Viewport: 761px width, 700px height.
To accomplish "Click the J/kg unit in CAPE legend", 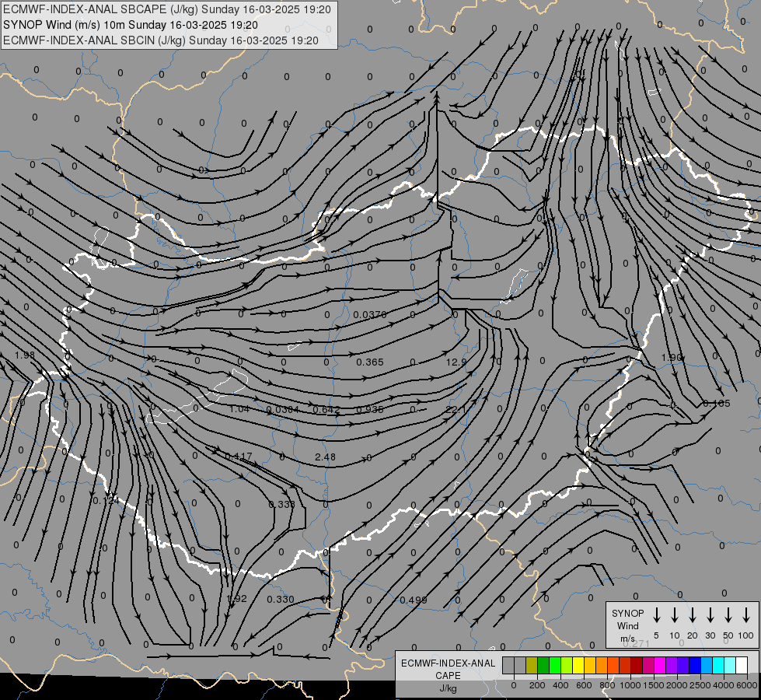I will (x=448, y=688).
